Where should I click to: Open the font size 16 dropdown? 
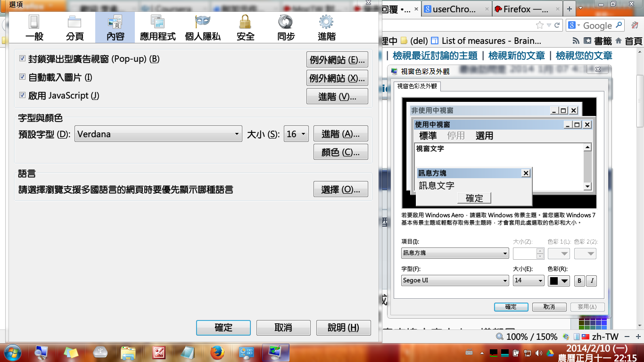coord(296,134)
